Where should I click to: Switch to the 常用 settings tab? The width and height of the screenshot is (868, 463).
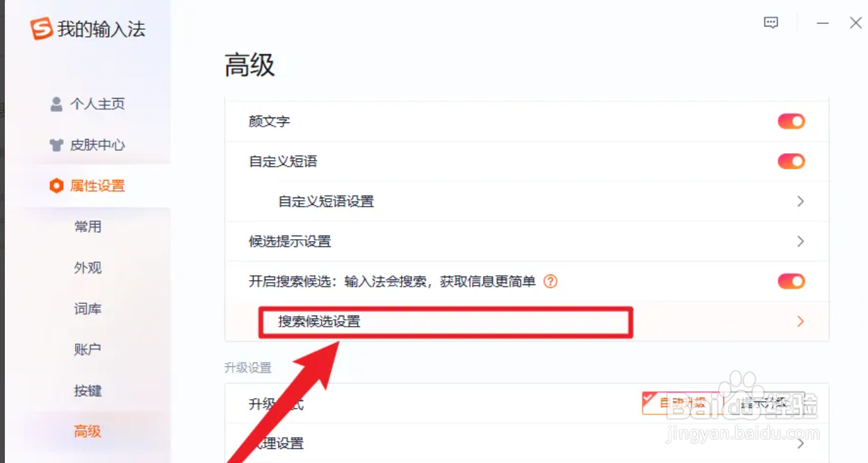coord(88,227)
